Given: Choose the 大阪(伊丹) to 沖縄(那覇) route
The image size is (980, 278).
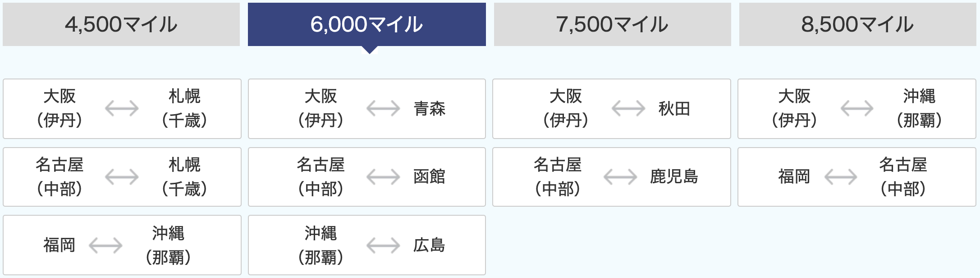Looking at the screenshot, I should pos(857,109).
